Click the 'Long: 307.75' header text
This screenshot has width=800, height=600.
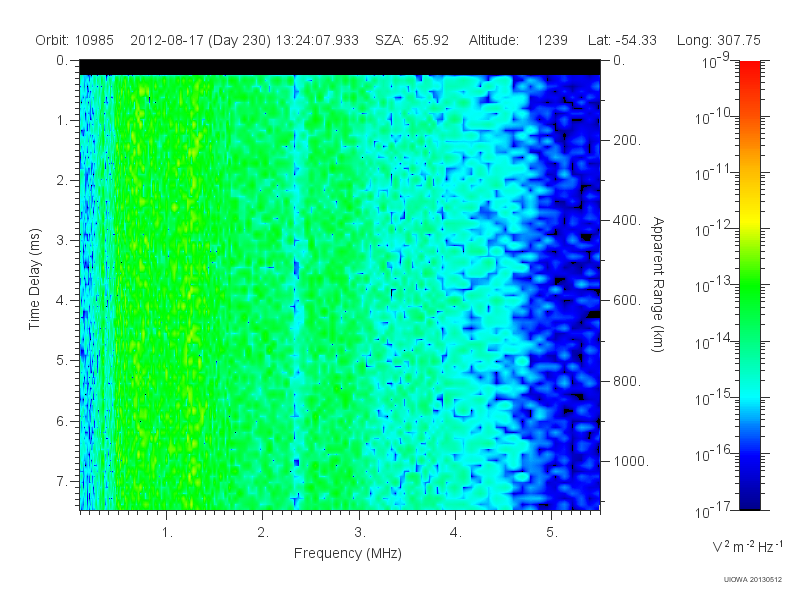[719, 40]
